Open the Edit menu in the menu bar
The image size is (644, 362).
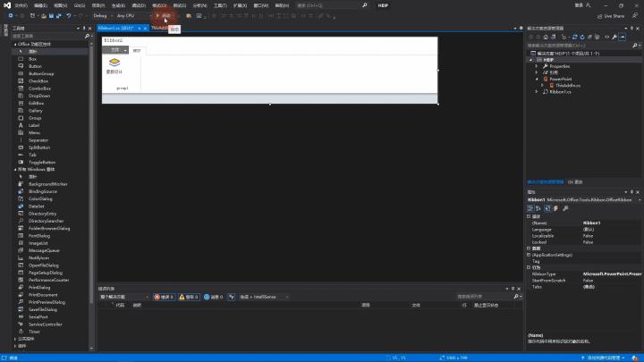pos(40,5)
